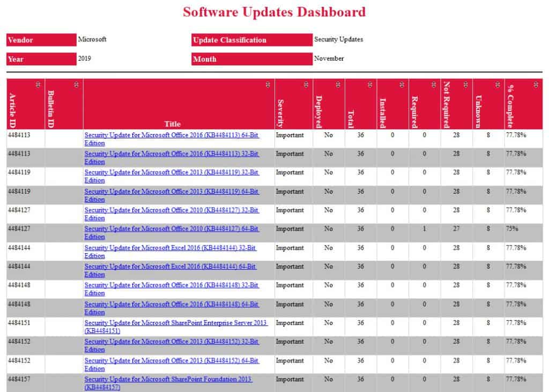Click the Year label
The width and height of the screenshot is (549, 392).
click(16, 59)
